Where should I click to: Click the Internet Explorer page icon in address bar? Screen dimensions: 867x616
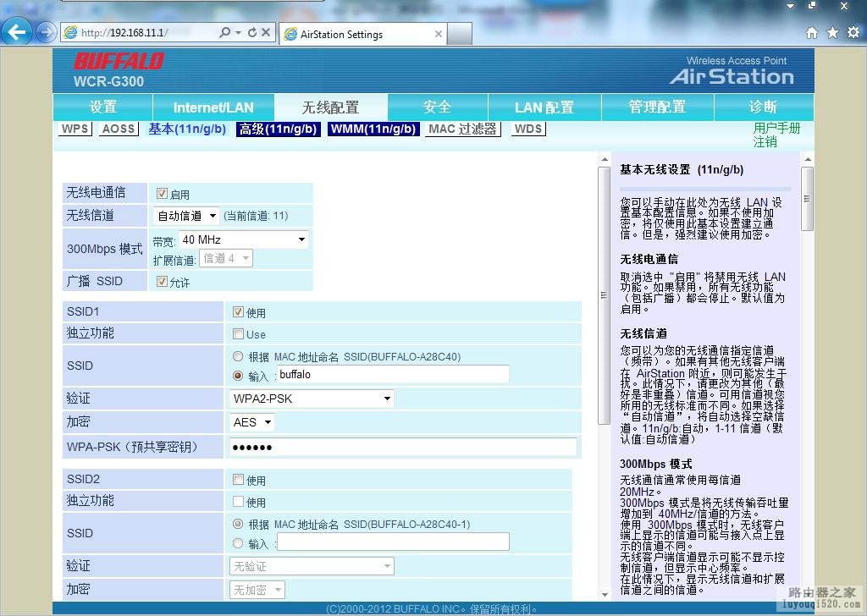71,33
